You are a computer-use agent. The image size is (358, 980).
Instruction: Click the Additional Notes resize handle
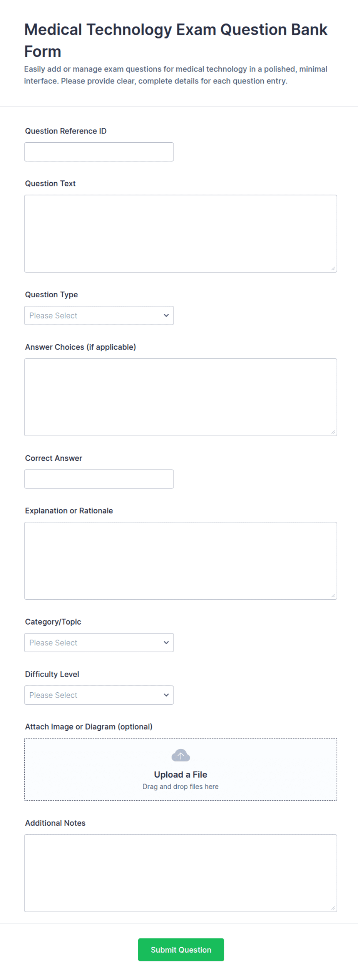333,908
